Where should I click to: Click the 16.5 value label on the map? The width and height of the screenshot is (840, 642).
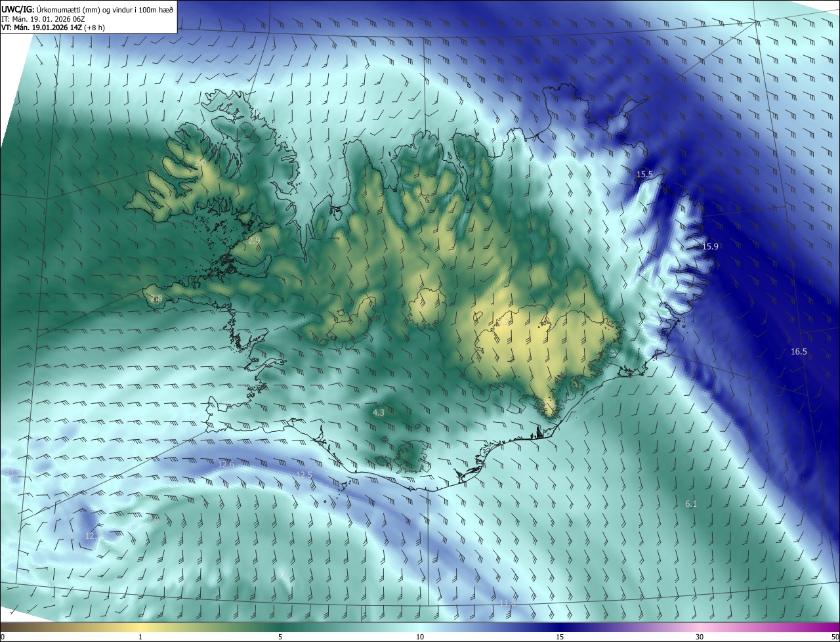[x=799, y=352]
